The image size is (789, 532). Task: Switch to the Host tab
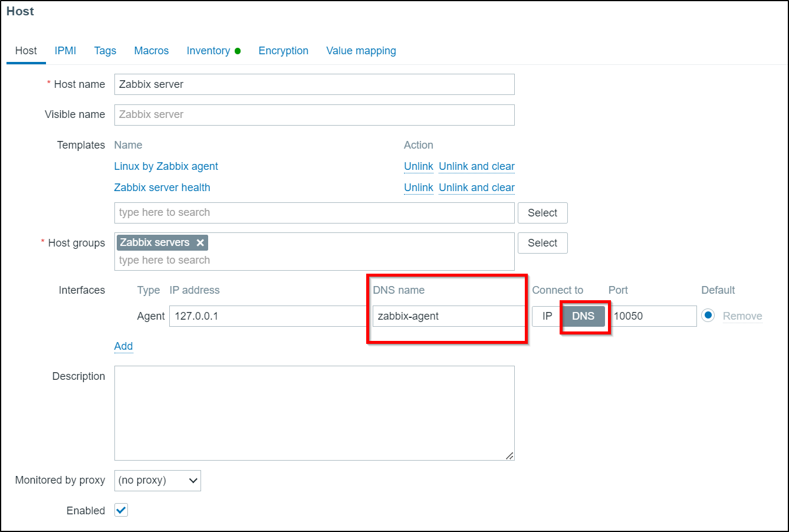point(26,51)
